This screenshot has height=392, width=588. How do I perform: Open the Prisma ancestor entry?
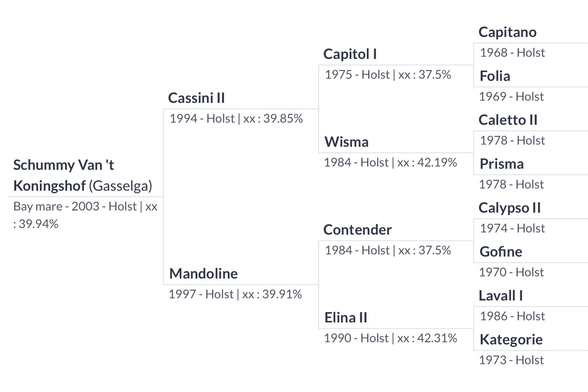501,164
